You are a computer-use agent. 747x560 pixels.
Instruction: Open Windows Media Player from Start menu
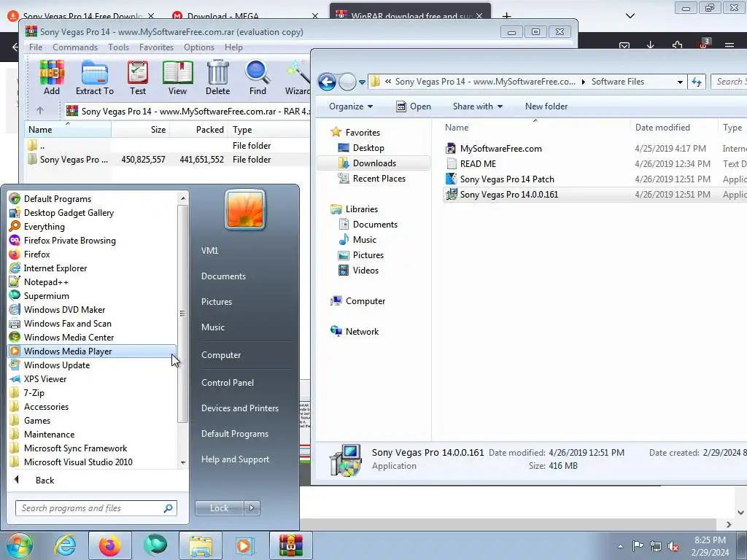92,351
